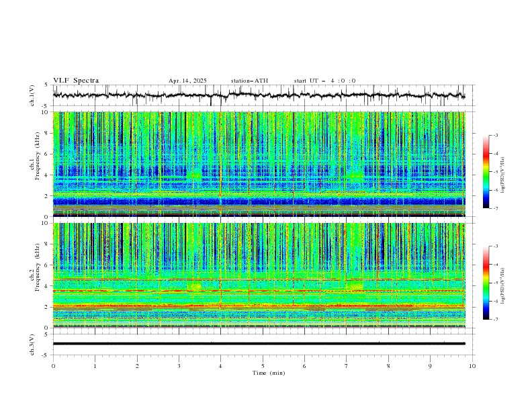Image resolution: width=532 pixels, height=411 pixels.
Task: Click the flat ch.3 voltage trace
Action: click(259, 344)
